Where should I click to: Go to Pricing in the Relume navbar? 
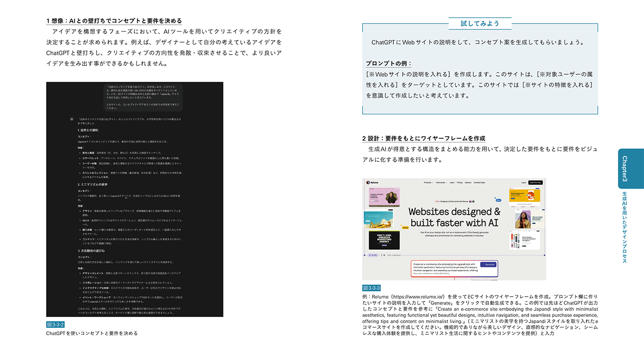click(x=460, y=183)
